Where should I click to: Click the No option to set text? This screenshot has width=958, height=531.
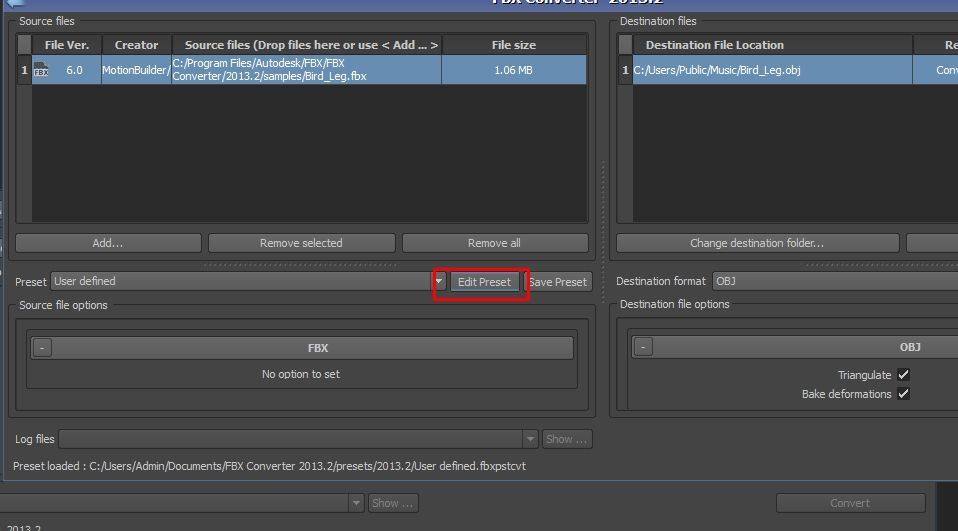(x=301, y=374)
